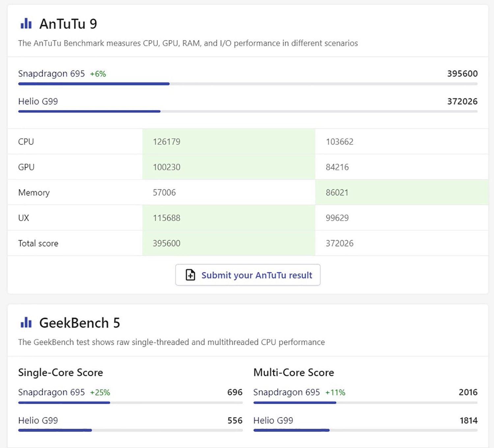The image size is (494, 448).
Task: Submit your AnTuTu result
Action: click(x=248, y=275)
